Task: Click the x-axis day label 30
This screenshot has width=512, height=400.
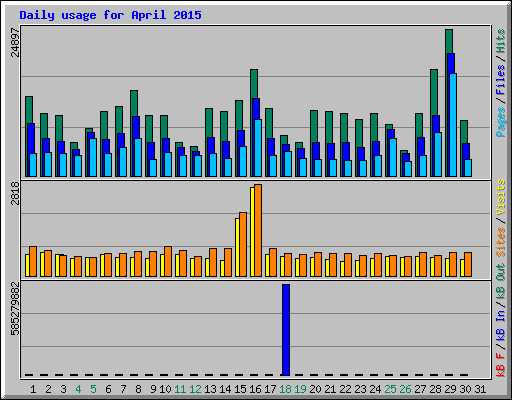Action: (465, 389)
